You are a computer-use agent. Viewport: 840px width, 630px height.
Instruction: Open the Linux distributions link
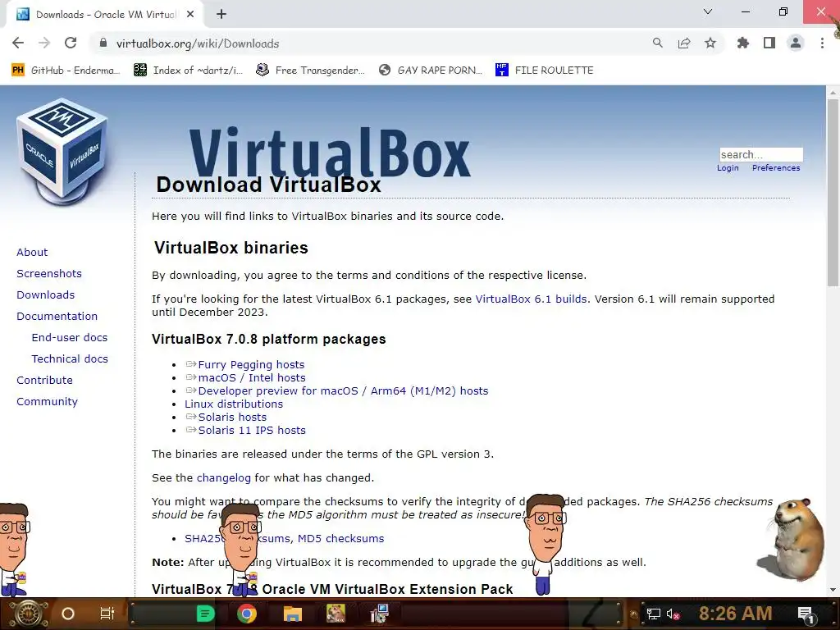(x=234, y=404)
